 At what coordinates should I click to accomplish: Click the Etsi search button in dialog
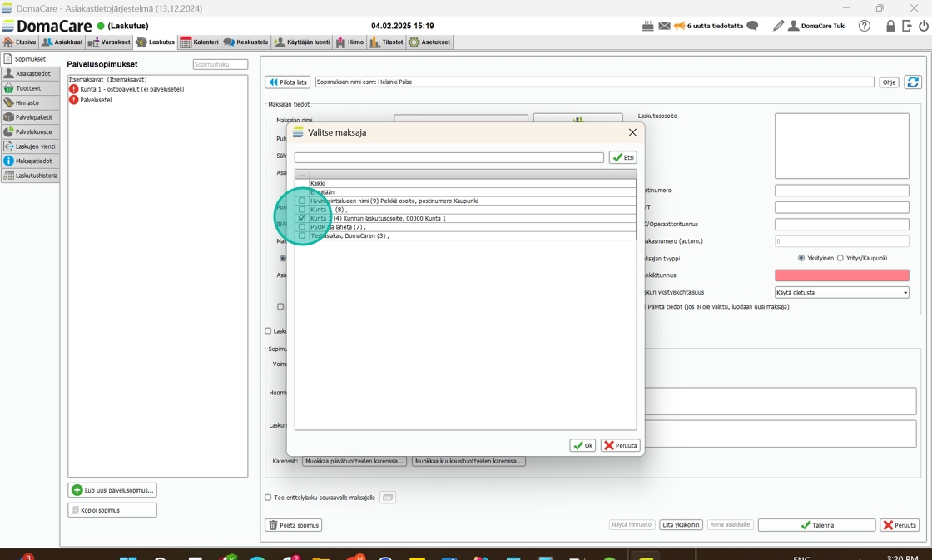pyautogui.click(x=623, y=157)
